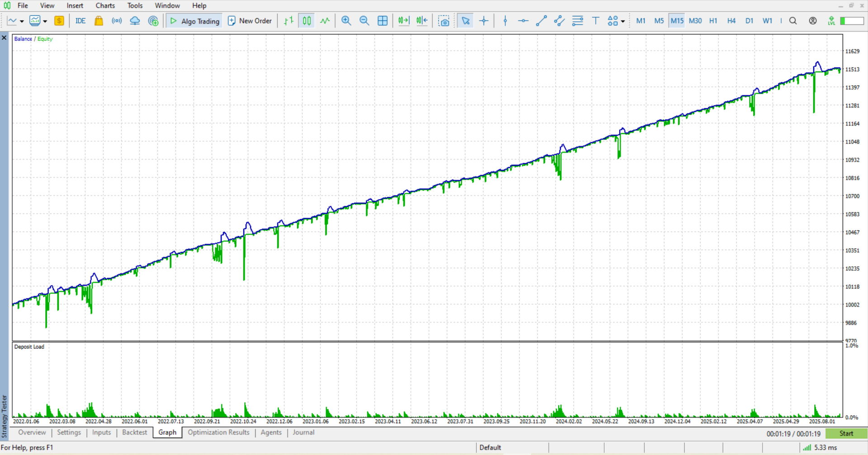This screenshot has height=455, width=868.
Task: Zoom in on the chart
Action: tap(346, 21)
